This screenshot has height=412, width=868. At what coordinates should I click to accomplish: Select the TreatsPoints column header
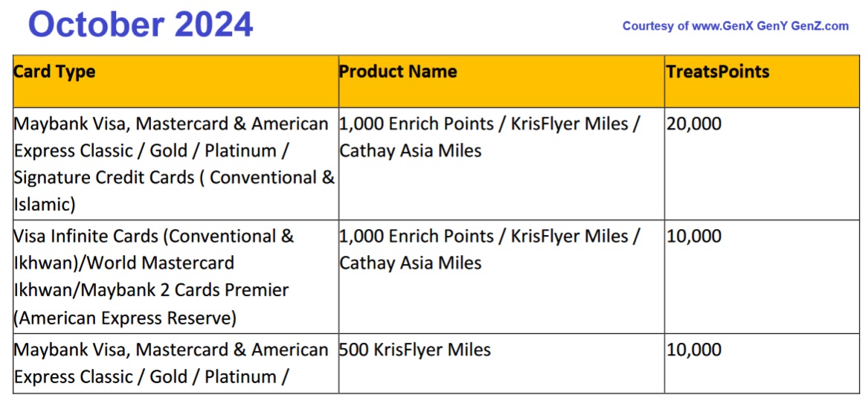click(718, 72)
